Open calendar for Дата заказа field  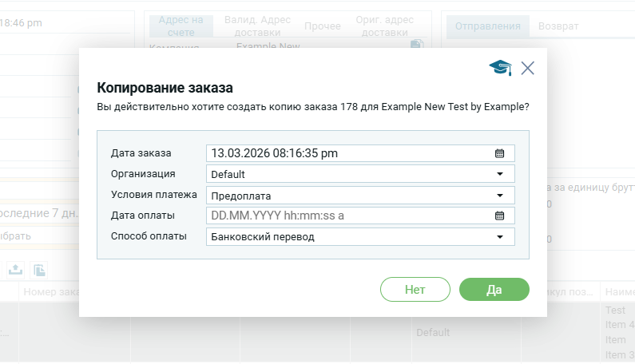click(x=500, y=153)
